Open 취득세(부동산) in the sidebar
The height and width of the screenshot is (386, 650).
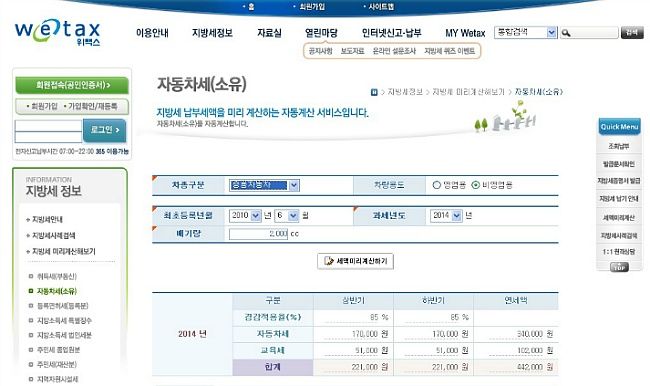(x=56, y=277)
